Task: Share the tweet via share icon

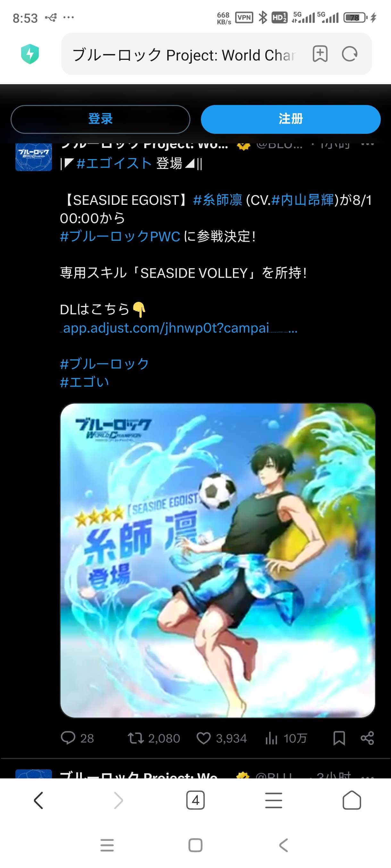Action: point(367,738)
